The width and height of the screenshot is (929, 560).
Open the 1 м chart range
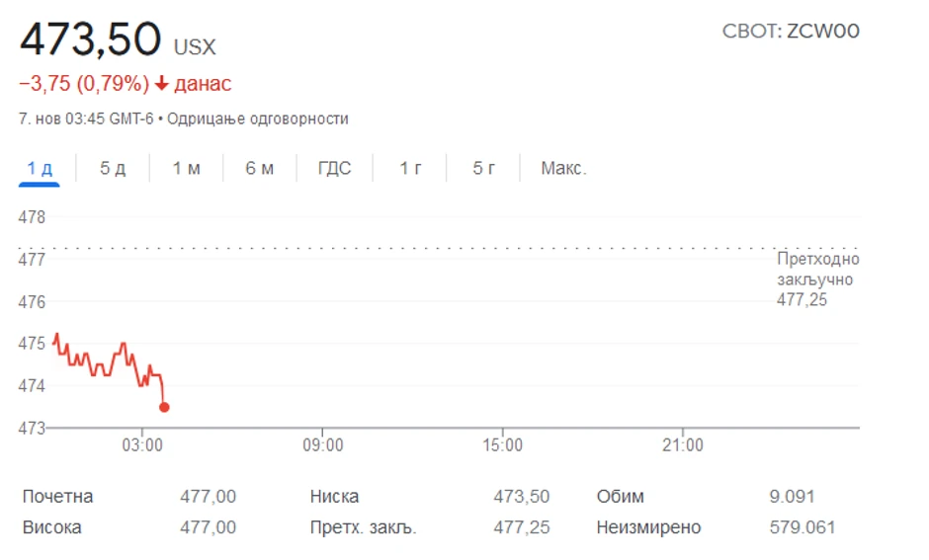pyautogui.click(x=186, y=169)
